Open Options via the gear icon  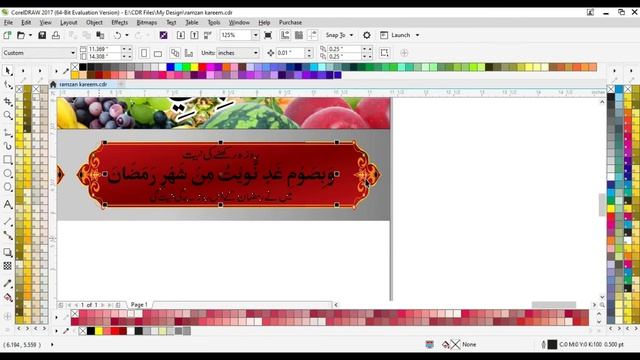367,36
